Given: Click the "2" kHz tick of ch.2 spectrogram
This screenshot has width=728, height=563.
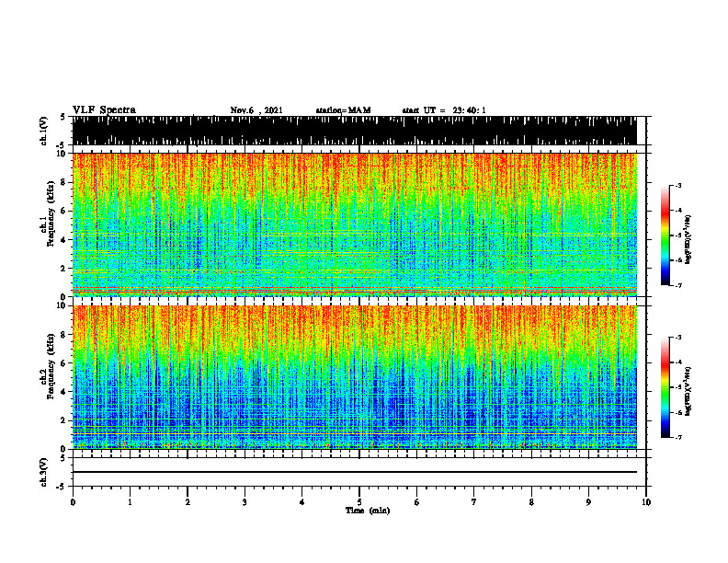Looking at the screenshot, I should (x=65, y=420).
